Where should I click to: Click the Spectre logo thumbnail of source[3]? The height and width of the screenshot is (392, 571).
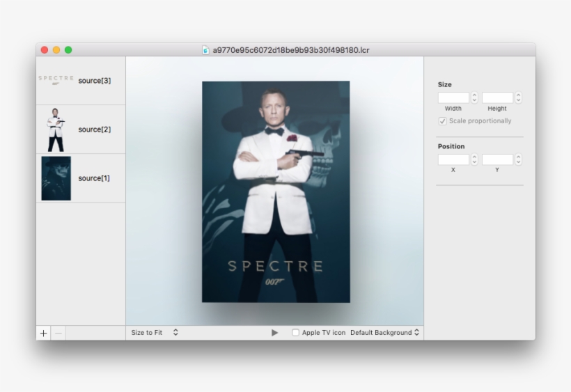point(56,80)
